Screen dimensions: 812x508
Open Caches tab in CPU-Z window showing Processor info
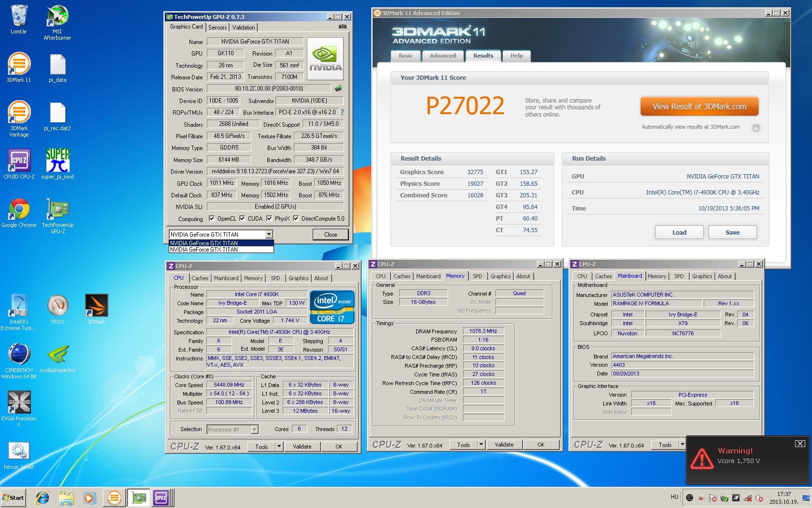click(x=200, y=278)
